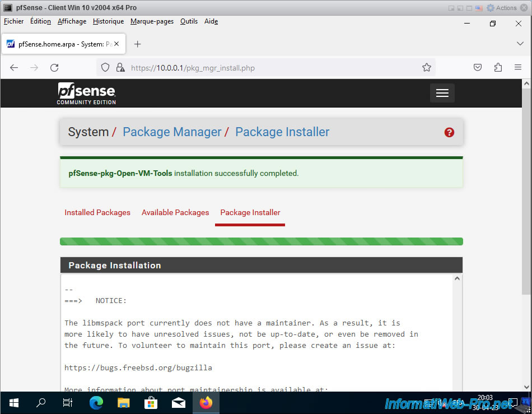Image resolution: width=532 pixels, height=414 pixels.
Task: Follow the Package Manager breadcrumb link
Action: 172,132
